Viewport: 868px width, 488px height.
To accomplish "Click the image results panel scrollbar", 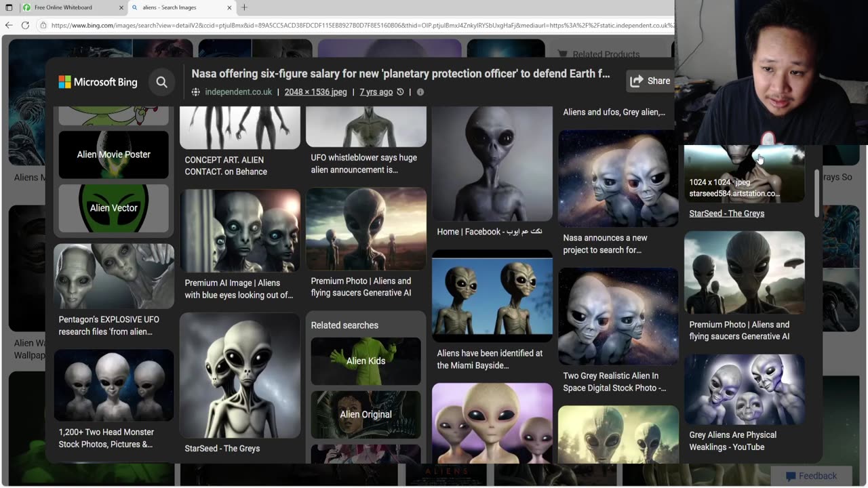I will click(x=816, y=193).
